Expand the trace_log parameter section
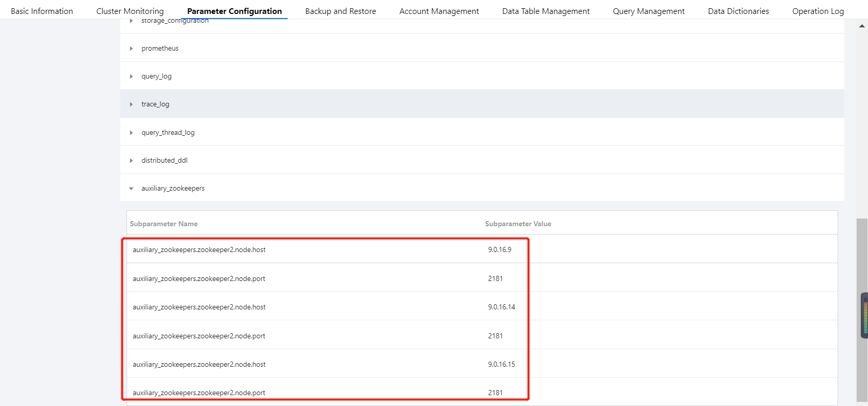 (131, 104)
